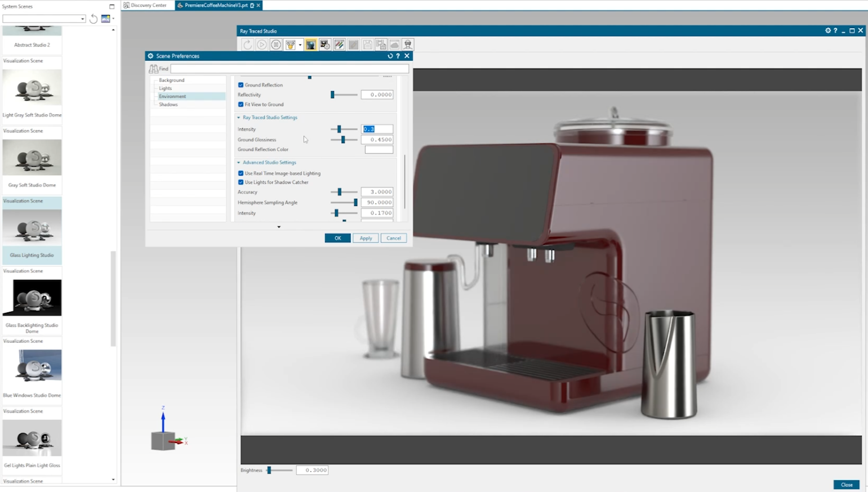Collapse the Ray Traced Studio Settings section
Screen dimensions: 868x492
(x=239, y=117)
